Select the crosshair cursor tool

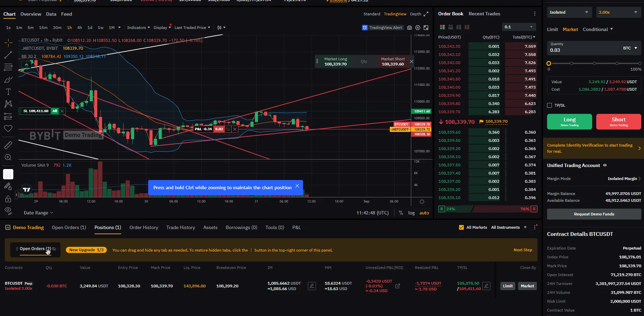tap(8, 43)
